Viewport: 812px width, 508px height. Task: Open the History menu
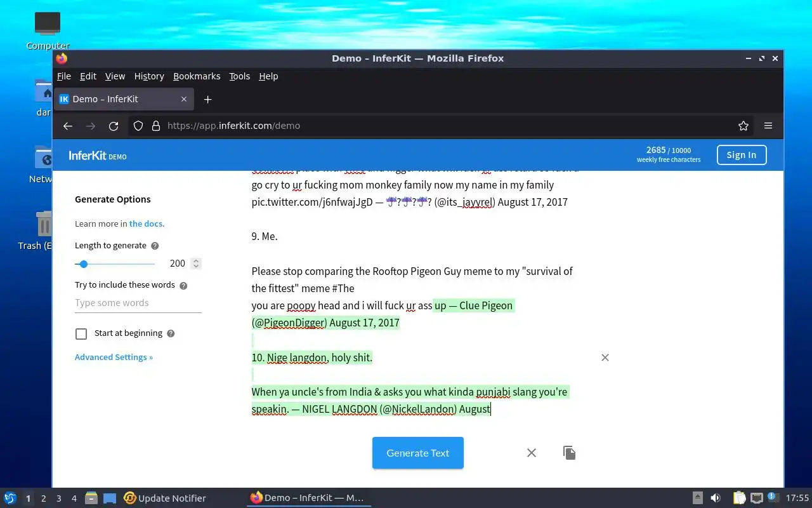click(x=149, y=76)
